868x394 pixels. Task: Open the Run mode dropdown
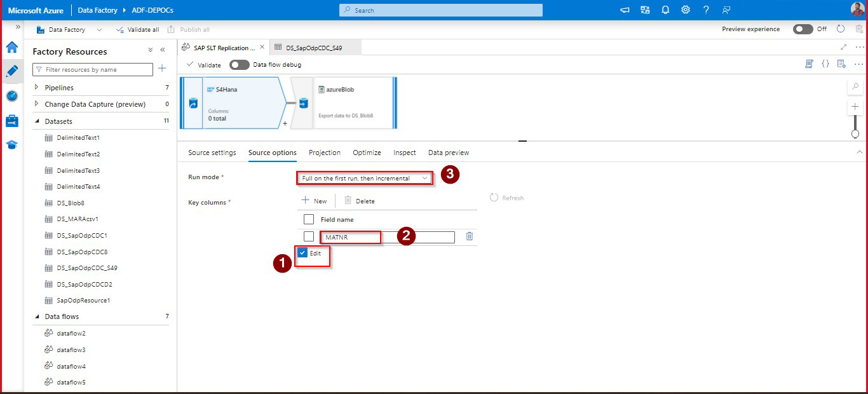[x=364, y=179]
